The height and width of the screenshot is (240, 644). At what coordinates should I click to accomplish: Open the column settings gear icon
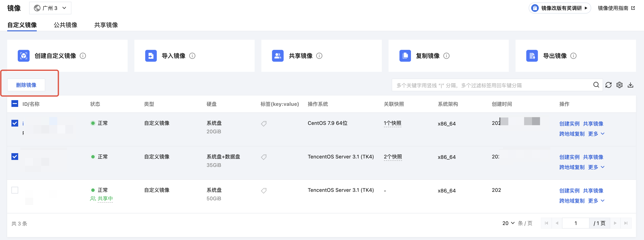pyautogui.click(x=619, y=85)
